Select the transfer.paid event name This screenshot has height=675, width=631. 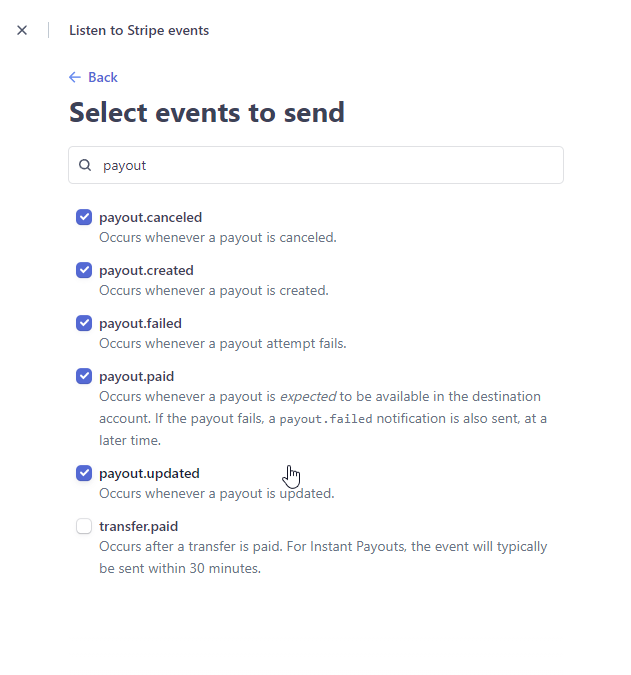tap(139, 526)
